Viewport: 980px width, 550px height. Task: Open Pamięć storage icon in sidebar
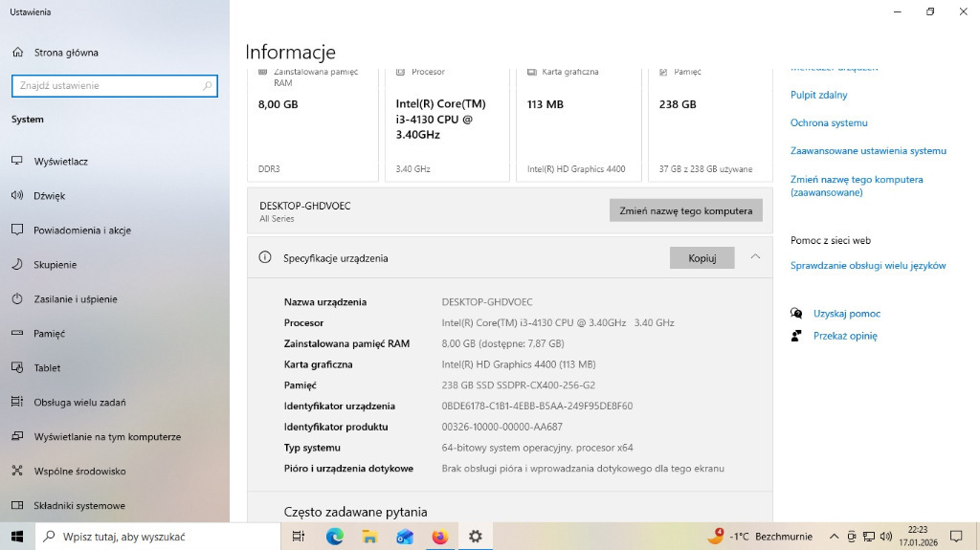pos(17,333)
